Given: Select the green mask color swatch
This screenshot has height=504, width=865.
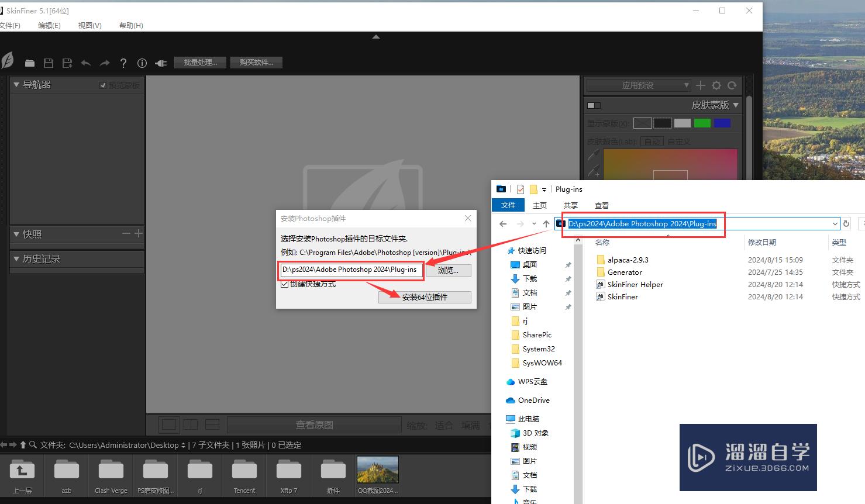Looking at the screenshot, I should point(702,123).
